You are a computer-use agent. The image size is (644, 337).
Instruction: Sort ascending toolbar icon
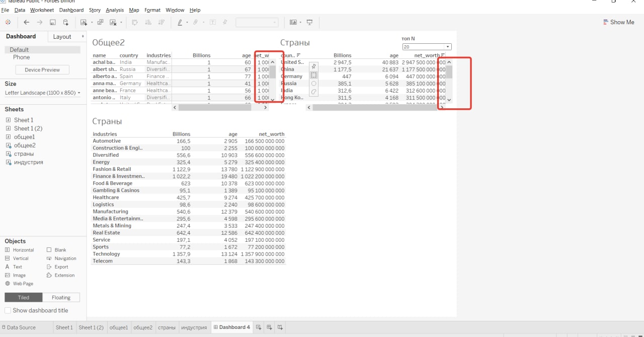point(148,22)
